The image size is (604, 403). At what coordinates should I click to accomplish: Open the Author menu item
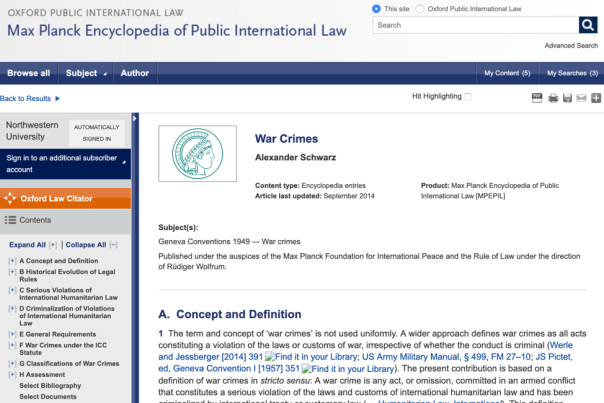pos(135,73)
